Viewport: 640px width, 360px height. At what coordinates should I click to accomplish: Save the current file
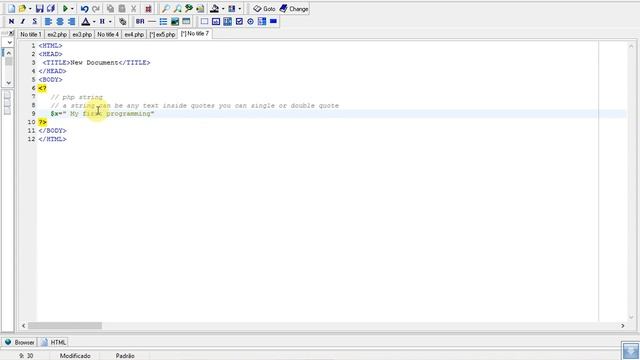[40, 9]
